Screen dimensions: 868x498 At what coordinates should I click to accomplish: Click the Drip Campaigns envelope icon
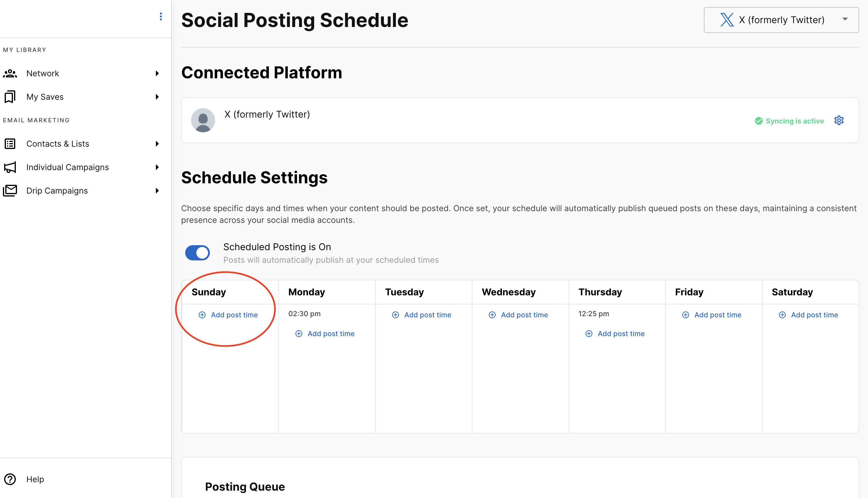point(10,191)
